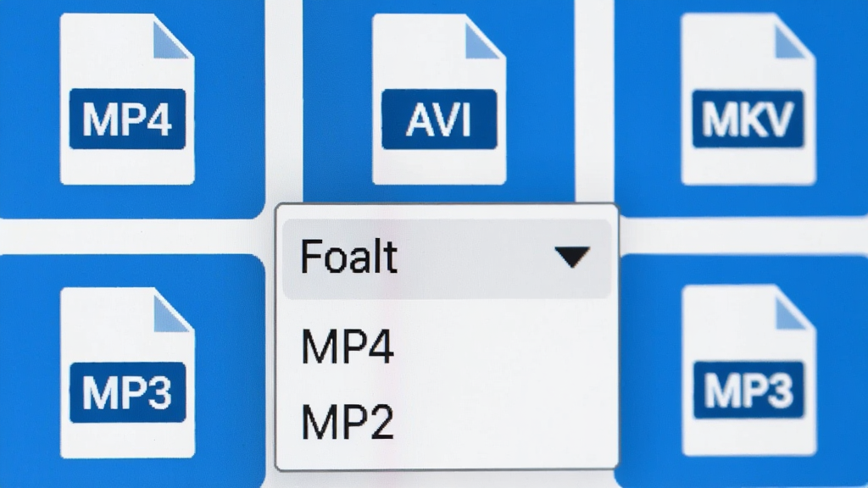868x488 pixels.
Task: Click the MP3 file icon beneath the MP4 tile
Action: pyautogui.click(x=127, y=373)
